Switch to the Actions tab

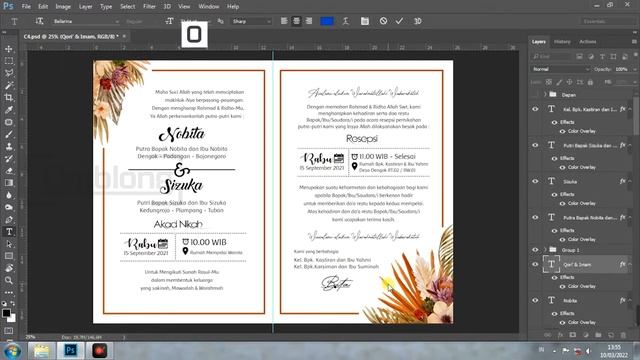tap(588, 42)
